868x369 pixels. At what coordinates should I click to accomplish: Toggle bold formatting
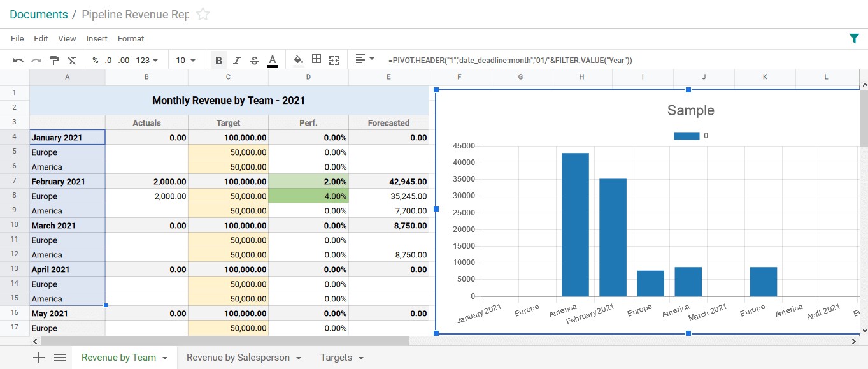[x=218, y=60]
